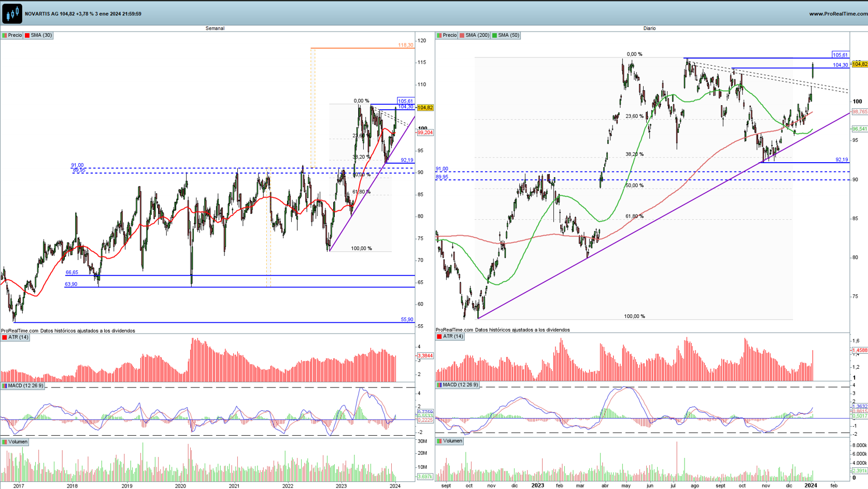This screenshot has height=489, width=868.
Task: Click the 61,80 % Fibonacci label in Diario chart
Action: coord(634,217)
